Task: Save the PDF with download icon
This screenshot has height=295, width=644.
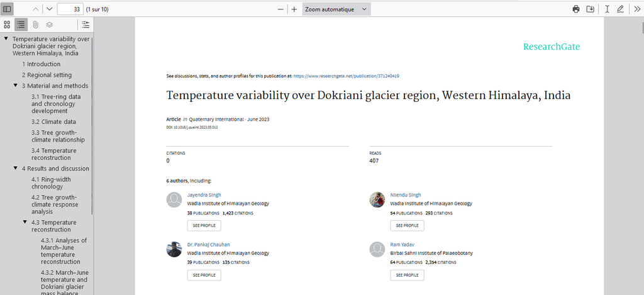Action: click(590, 9)
